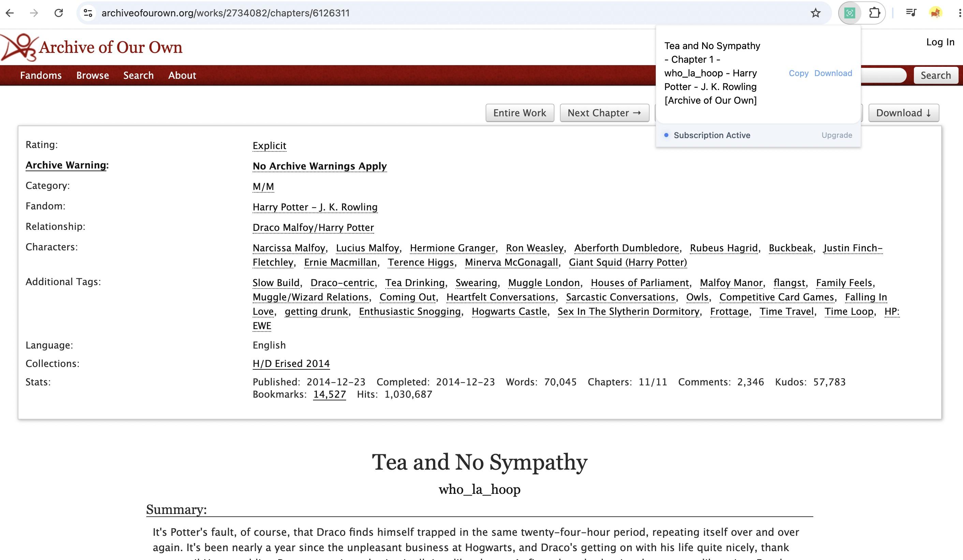
Task: Open the About menu
Action: [x=182, y=75]
